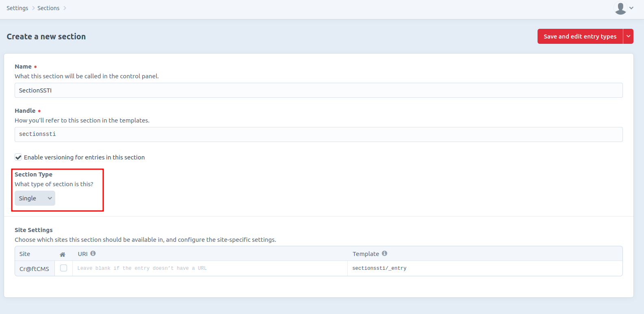
Task: Open the Section Type dropdown showing Single
Action: click(x=35, y=198)
